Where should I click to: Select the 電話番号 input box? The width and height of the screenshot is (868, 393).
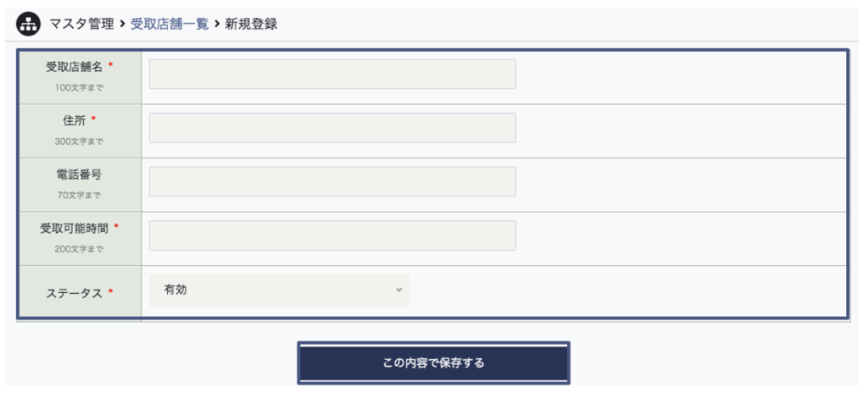coord(332,181)
